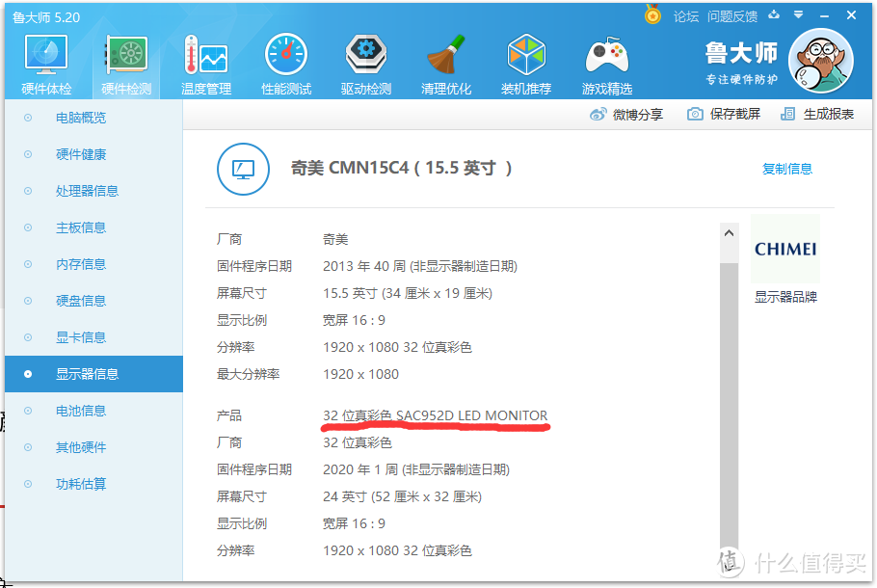Click the value 15.5 英寸 (34 厘米 x 19 厘米)
This screenshot has width=877, height=588.
(407, 293)
